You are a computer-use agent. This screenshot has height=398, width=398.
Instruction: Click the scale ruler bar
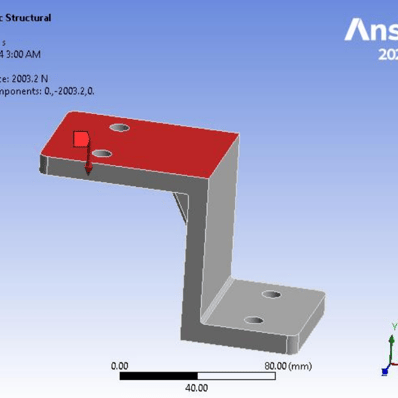(x=197, y=376)
